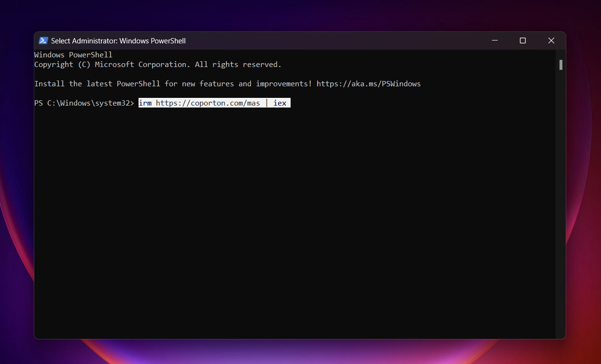Click the window title text 'Select Administrator: Windows PowerShell'
The width and height of the screenshot is (601, 364).
(x=118, y=41)
